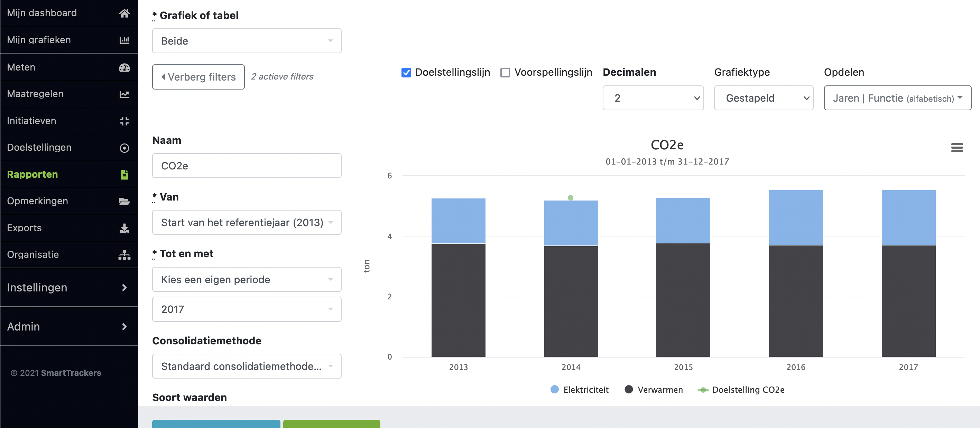The width and height of the screenshot is (980, 428).
Task: Go to Mijn grafieken
Action: pos(69,40)
